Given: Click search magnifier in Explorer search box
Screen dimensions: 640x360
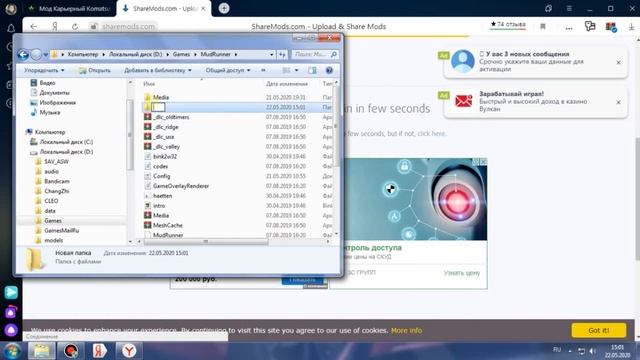Looking at the screenshot, I should pos(334,54).
